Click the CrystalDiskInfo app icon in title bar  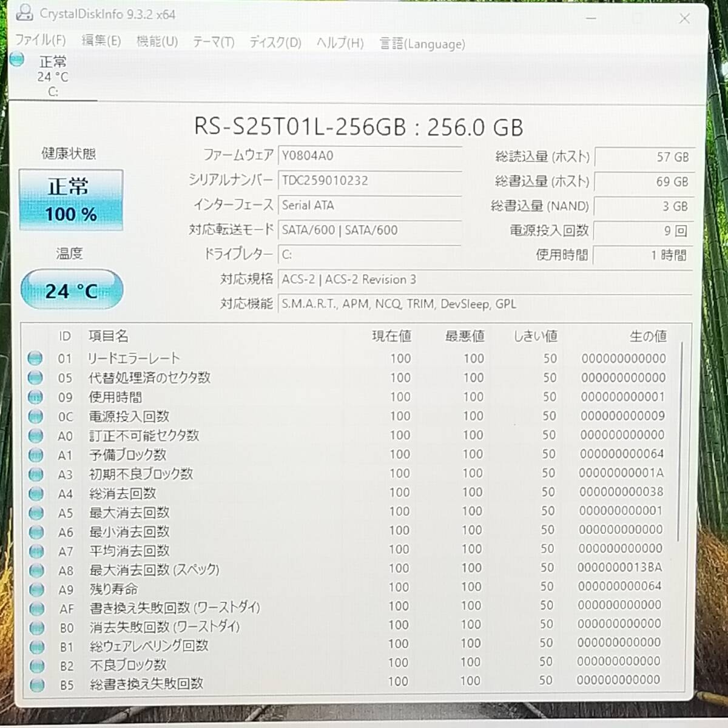pyautogui.click(x=24, y=12)
